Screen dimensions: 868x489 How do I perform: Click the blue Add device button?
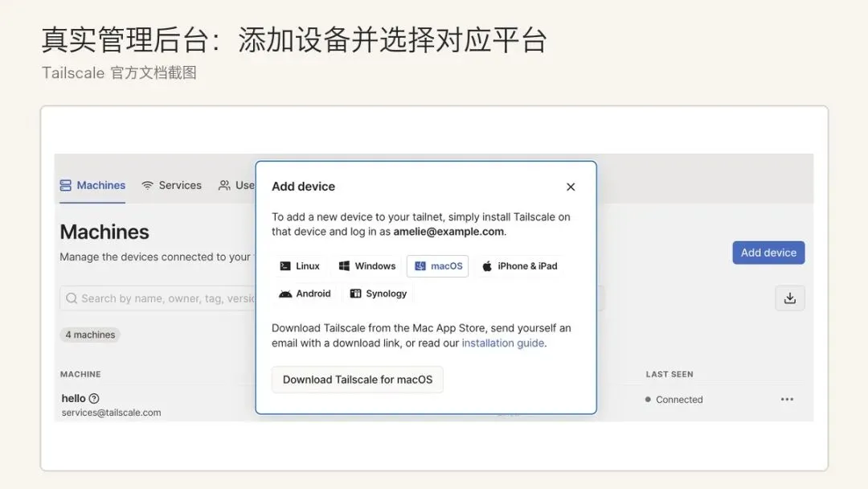(768, 253)
